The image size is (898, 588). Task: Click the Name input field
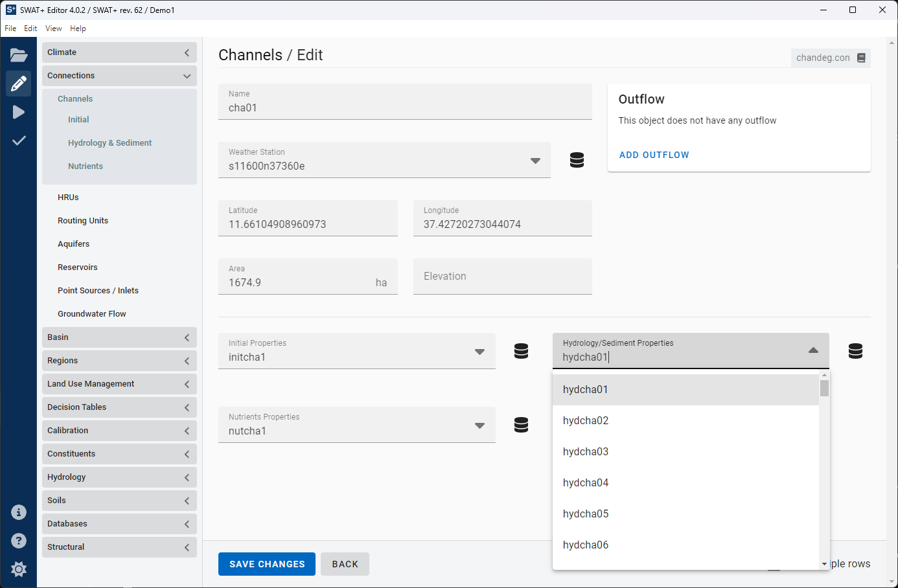(405, 102)
